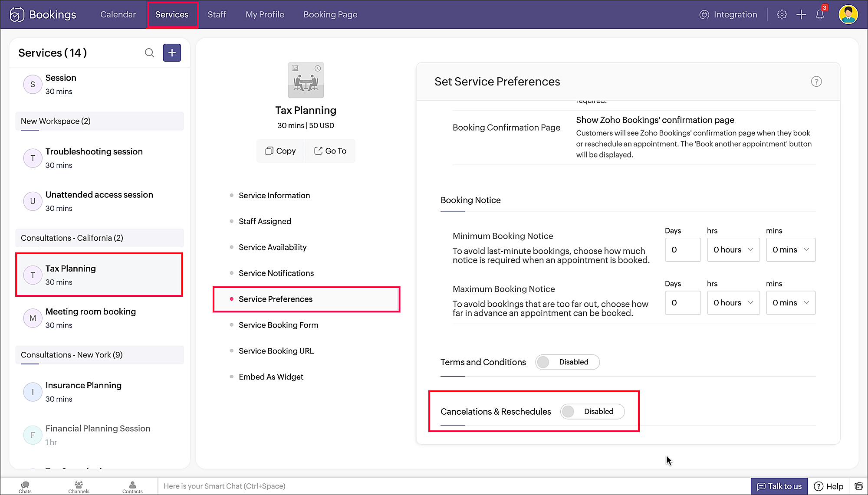Expand Maximum Booking Notice hours dropdown
Image resolution: width=868 pixels, height=495 pixels.
733,303
